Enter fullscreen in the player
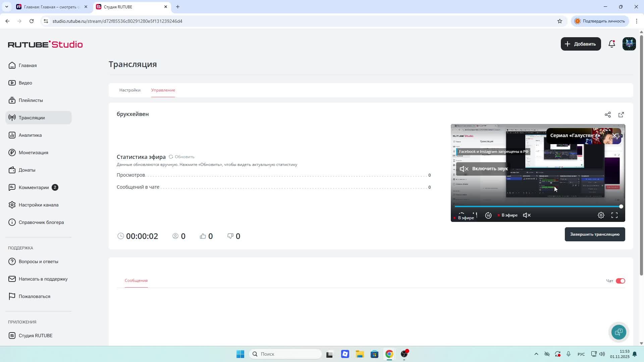644x362 pixels. tap(614, 215)
